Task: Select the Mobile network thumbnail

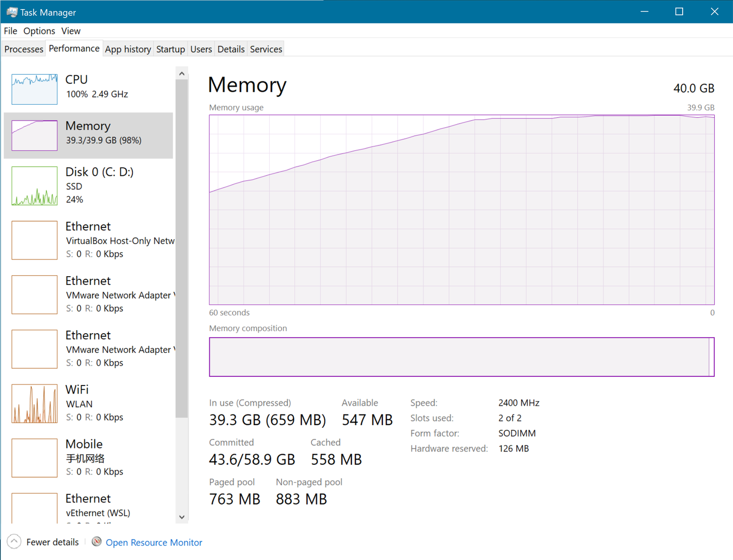Action: (35, 458)
